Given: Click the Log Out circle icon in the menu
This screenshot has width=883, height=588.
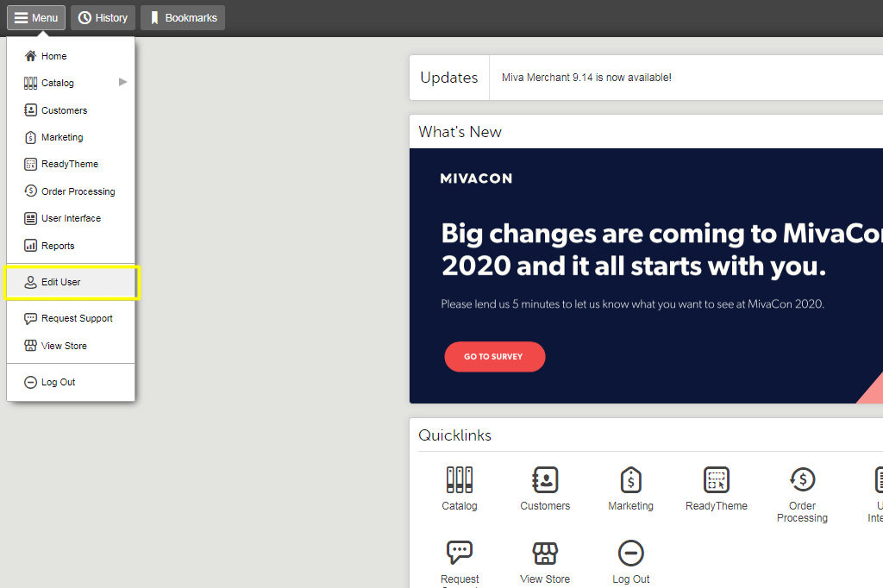Looking at the screenshot, I should point(30,383).
